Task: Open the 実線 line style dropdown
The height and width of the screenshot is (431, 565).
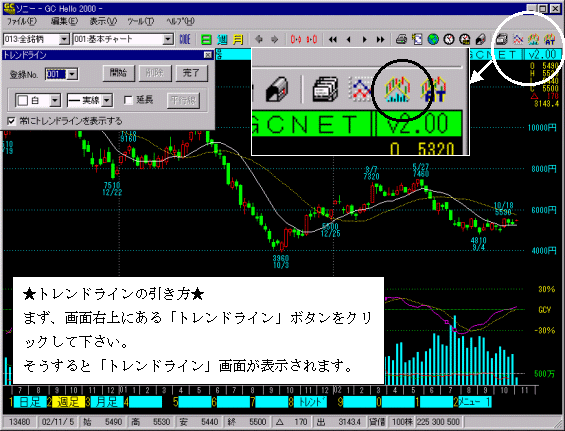Action: tap(107, 100)
